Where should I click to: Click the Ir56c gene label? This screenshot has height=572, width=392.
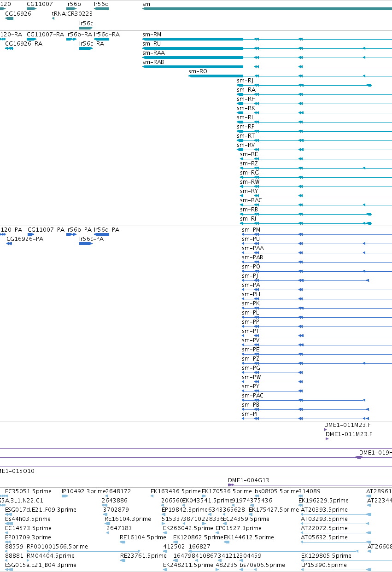[86, 23]
